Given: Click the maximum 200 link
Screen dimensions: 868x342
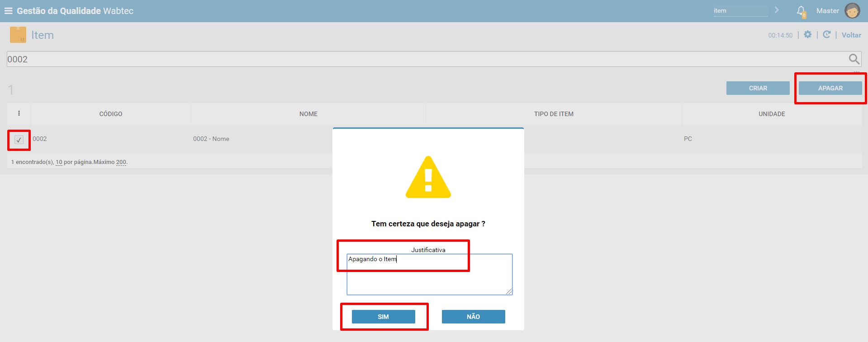Looking at the screenshot, I should [x=121, y=162].
